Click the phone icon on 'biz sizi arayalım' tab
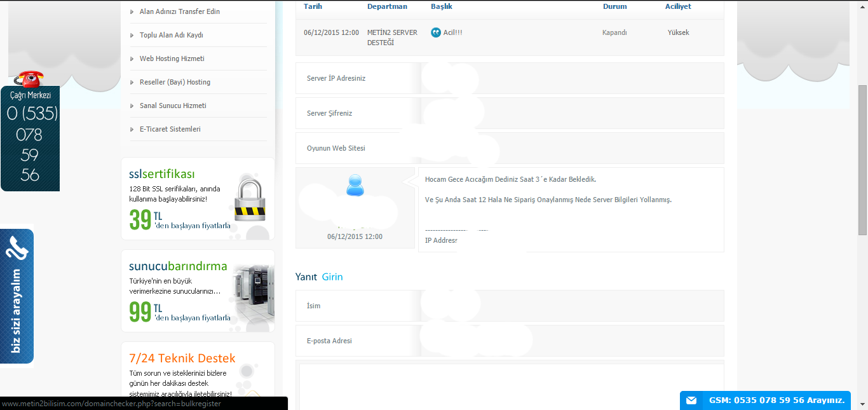Viewport: 868px width, 410px height. tap(17, 249)
